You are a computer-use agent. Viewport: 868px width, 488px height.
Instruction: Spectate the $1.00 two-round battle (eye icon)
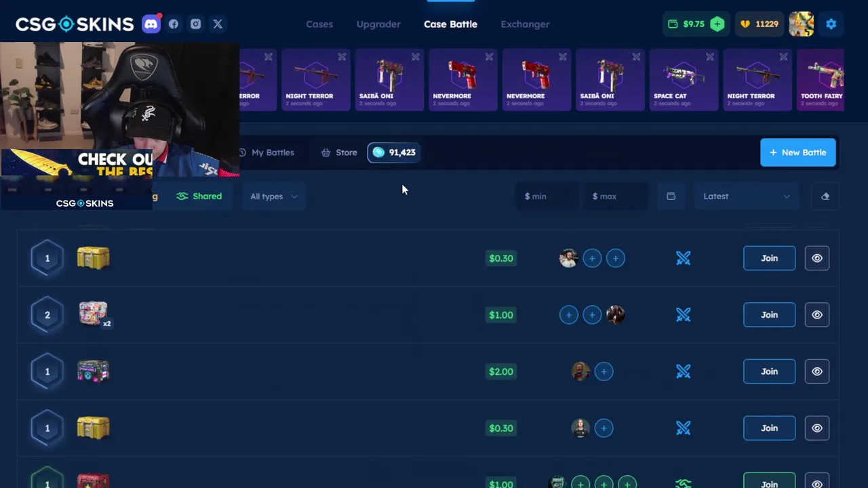pos(817,314)
